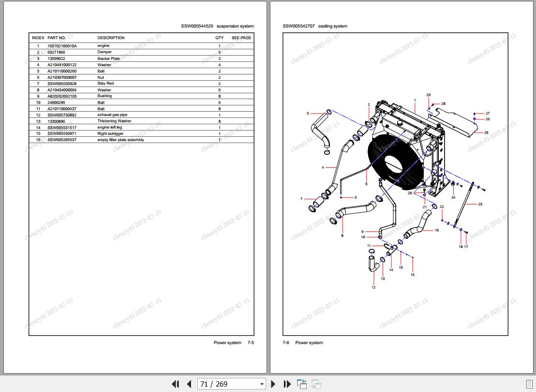The height and width of the screenshot is (392, 536).
Task: Click the QTY column header
Action: coord(219,38)
